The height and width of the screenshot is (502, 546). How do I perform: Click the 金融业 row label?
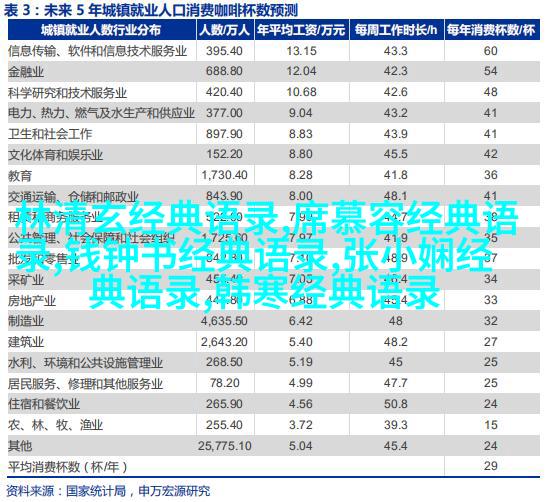point(26,72)
